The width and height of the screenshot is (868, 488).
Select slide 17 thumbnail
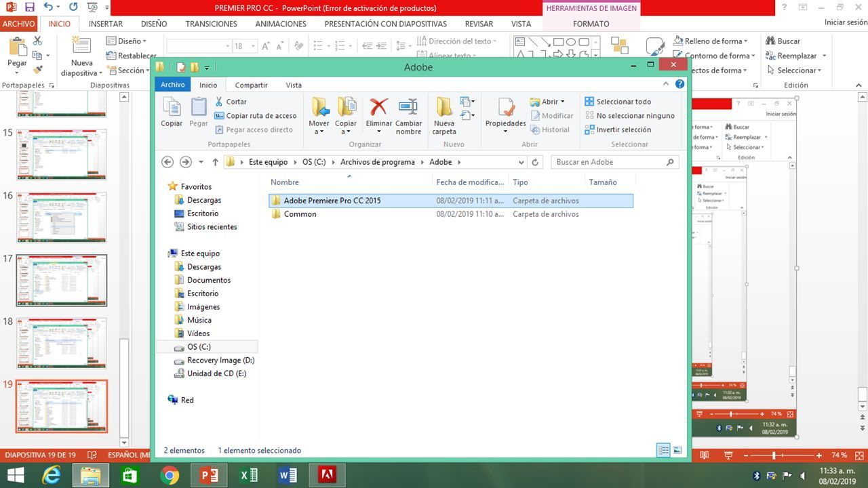[62, 281]
